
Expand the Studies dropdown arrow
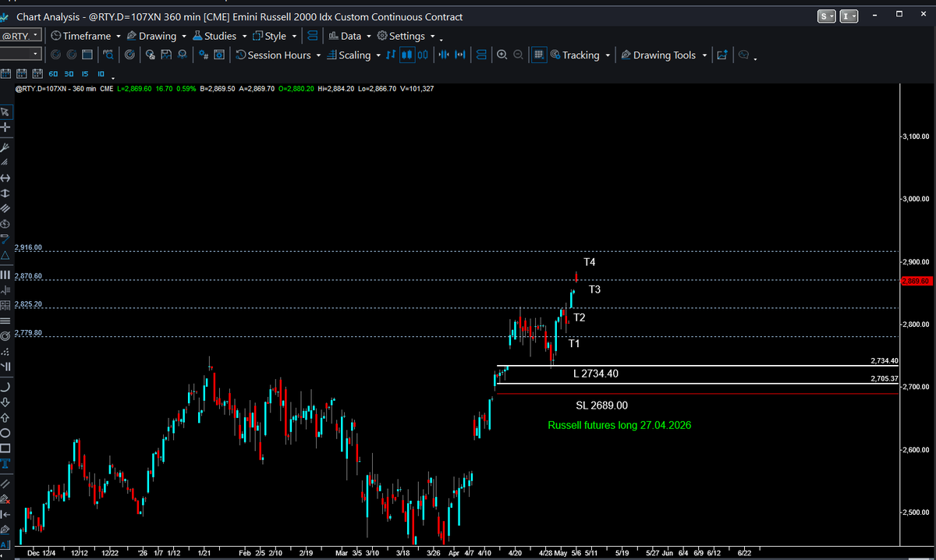coord(244,36)
